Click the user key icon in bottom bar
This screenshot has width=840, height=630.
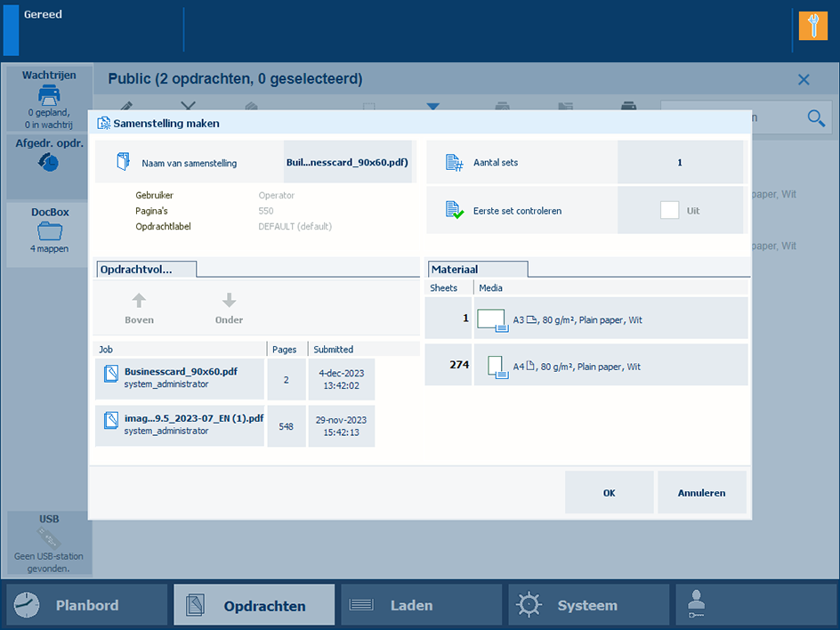(x=697, y=605)
